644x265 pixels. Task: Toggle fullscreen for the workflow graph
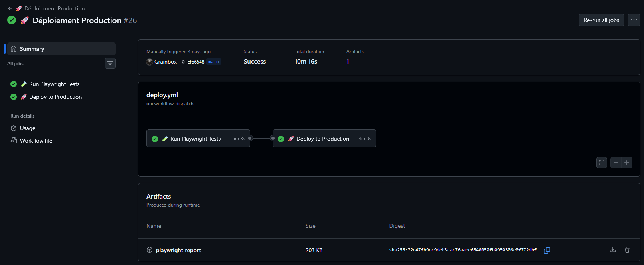(x=602, y=163)
